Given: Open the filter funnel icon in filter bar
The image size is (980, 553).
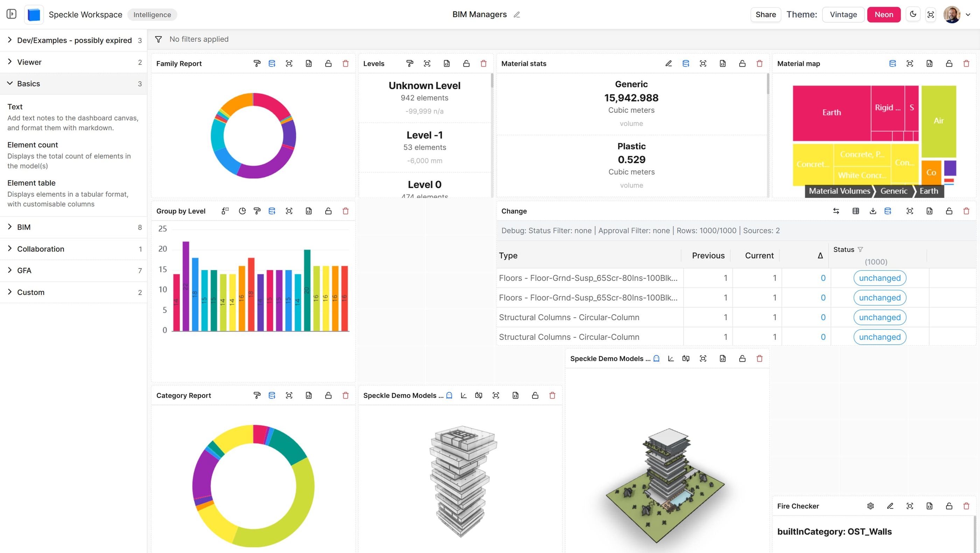Looking at the screenshot, I should click(x=158, y=39).
